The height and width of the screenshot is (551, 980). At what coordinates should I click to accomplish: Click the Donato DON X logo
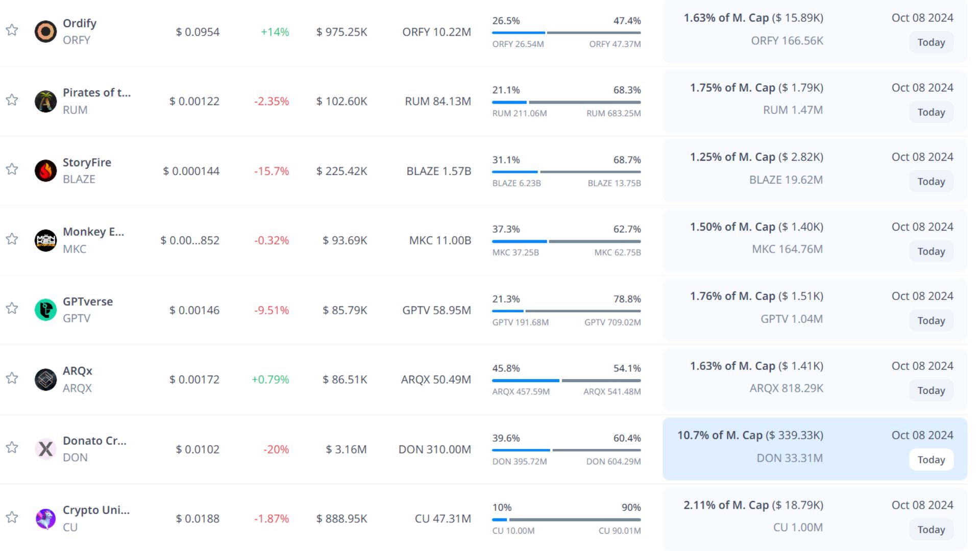pos(45,449)
